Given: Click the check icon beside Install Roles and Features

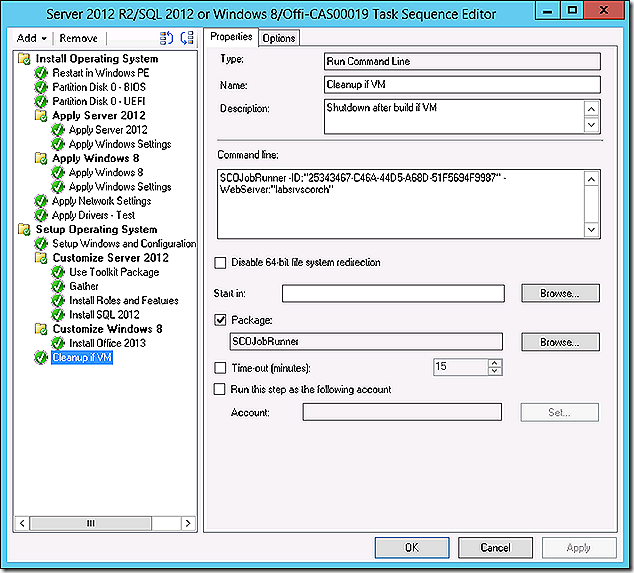Looking at the screenshot, I should point(58,300).
